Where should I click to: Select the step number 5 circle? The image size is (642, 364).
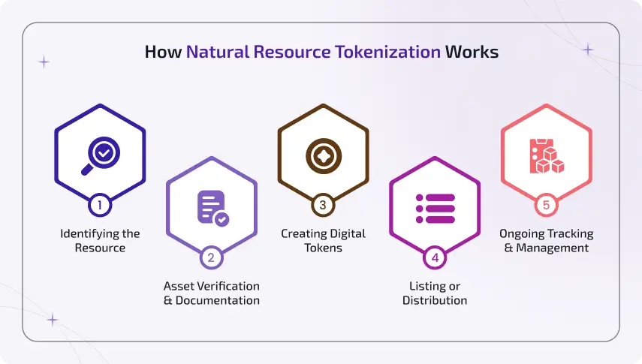click(546, 205)
